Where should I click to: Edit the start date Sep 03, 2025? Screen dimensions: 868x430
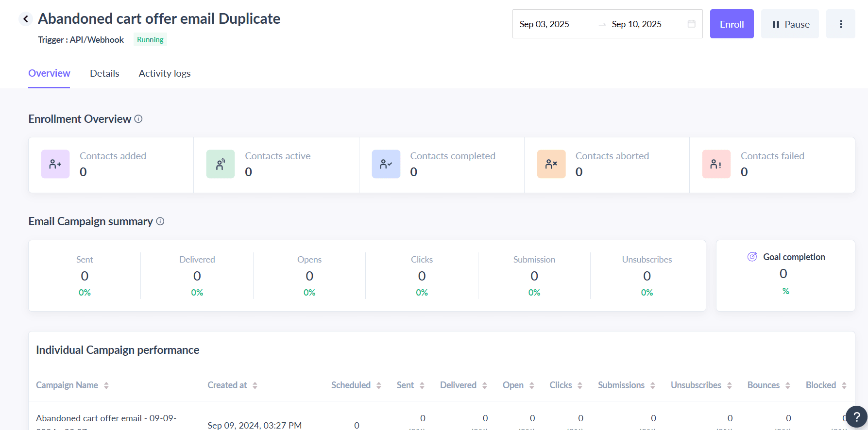pos(545,24)
